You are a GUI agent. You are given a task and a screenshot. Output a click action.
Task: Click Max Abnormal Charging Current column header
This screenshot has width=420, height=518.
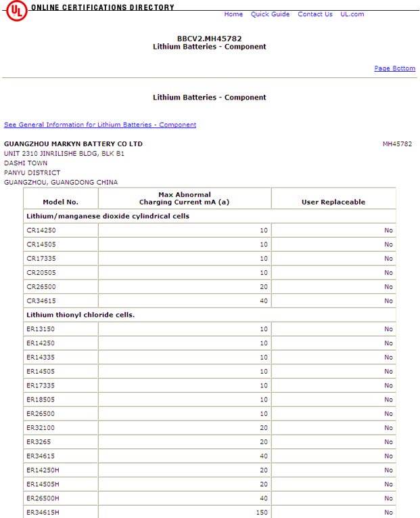pyautogui.click(x=185, y=198)
